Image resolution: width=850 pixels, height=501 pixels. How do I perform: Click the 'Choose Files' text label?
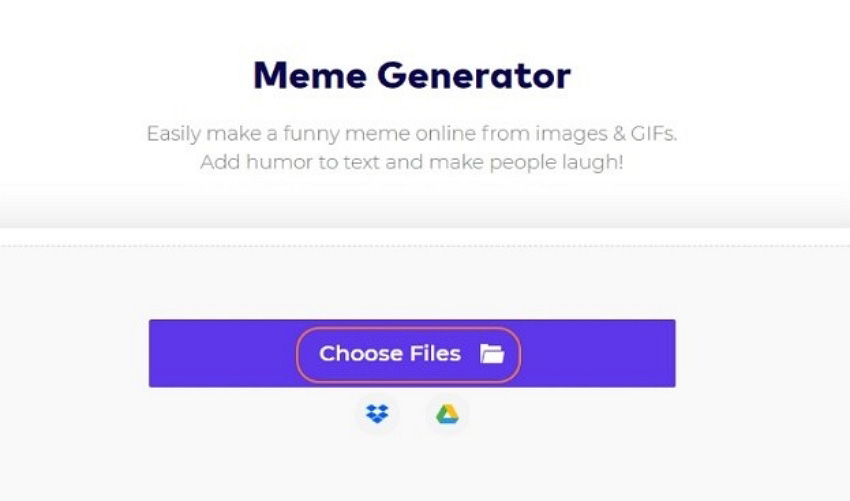click(x=390, y=354)
